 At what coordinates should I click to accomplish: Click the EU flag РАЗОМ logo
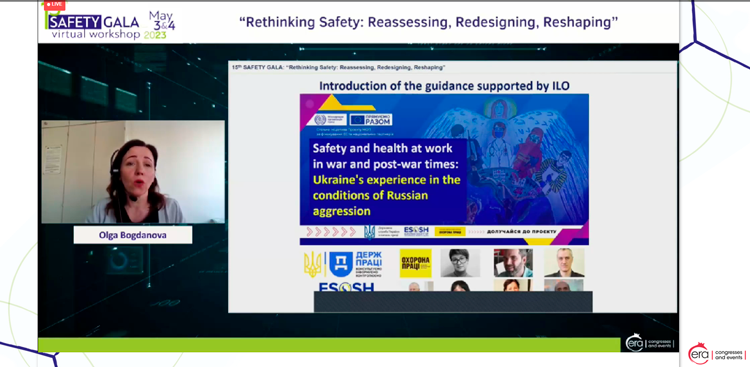click(371, 120)
